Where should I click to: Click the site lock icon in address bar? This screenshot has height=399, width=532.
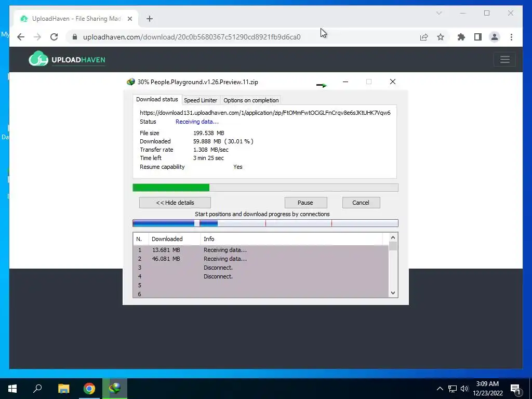pos(75,37)
